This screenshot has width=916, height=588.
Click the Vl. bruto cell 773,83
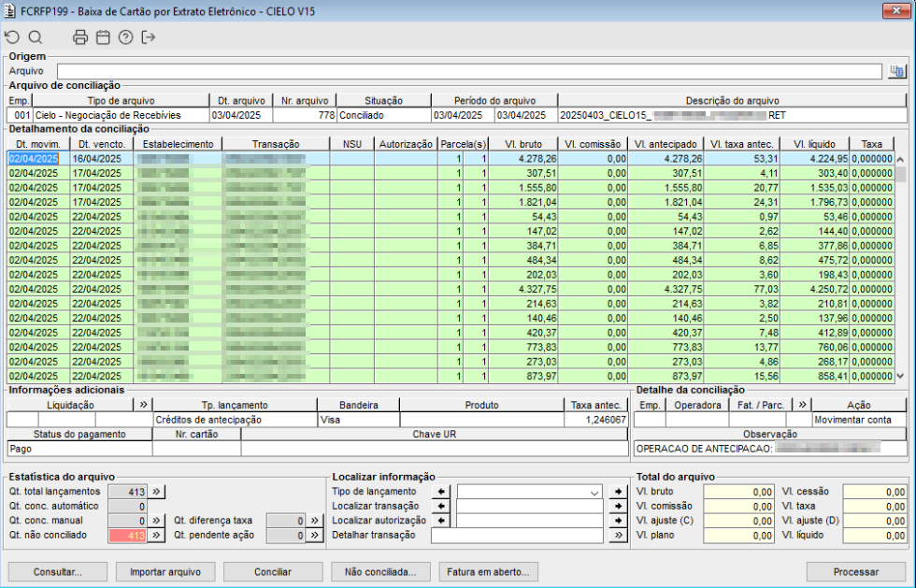click(523, 347)
